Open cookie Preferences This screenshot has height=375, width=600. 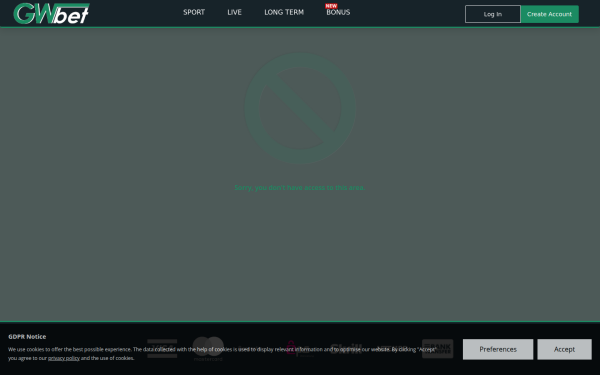tap(498, 349)
